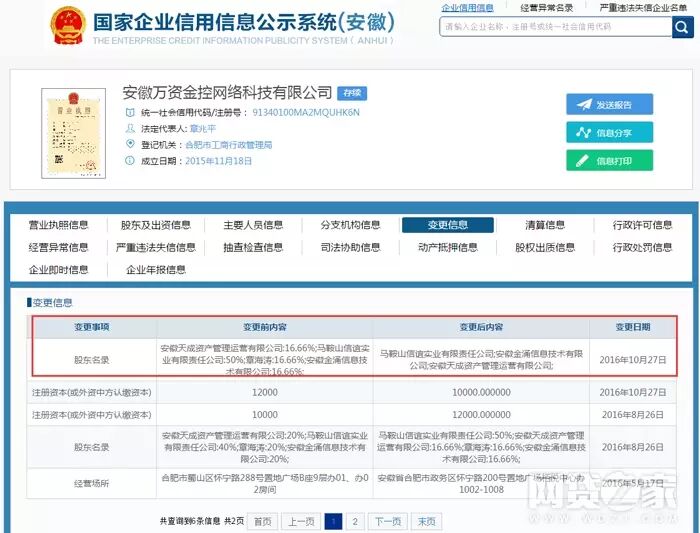Click the 变更前内容 column header
This screenshot has width=700, height=533.
pos(265,327)
